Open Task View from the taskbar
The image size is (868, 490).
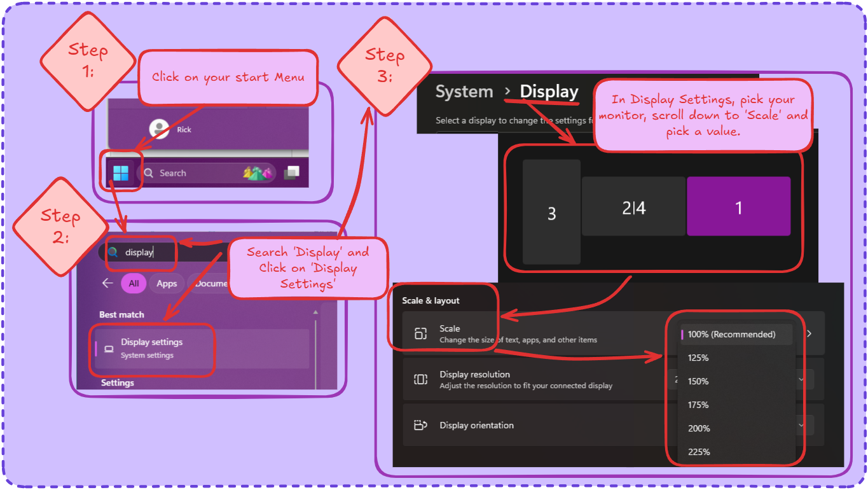292,172
